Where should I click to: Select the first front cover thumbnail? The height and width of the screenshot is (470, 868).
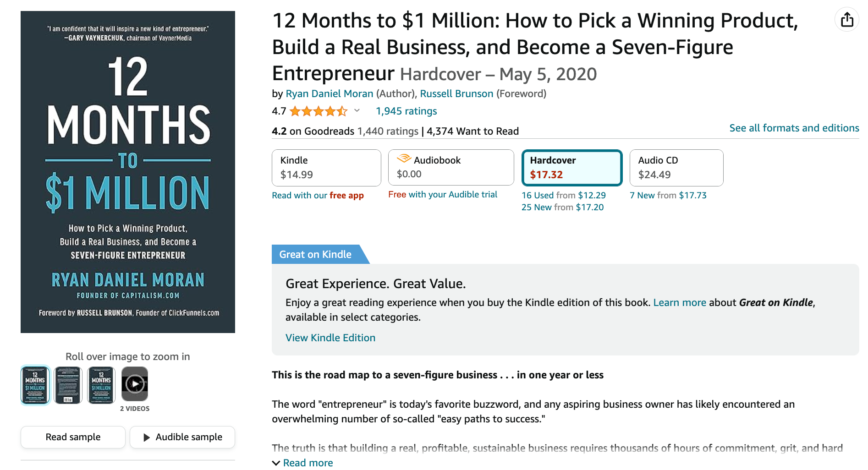[35, 385]
